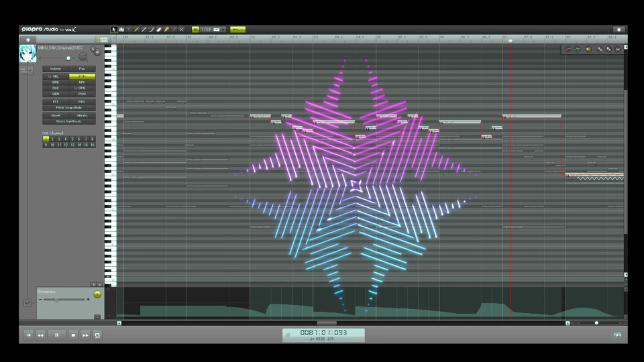644x362 pixels.
Task: Open the 1/64 quantize dropdown
Action: click(x=213, y=29)
